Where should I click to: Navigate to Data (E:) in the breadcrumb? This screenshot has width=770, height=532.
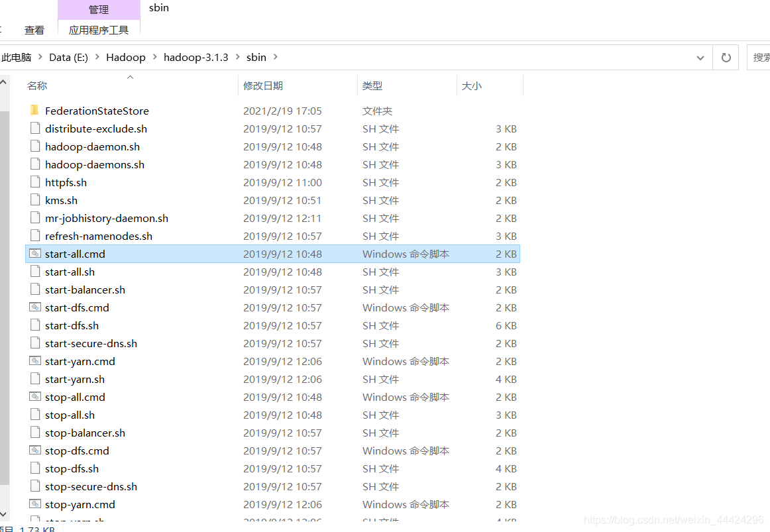click(x=68, y=57)
